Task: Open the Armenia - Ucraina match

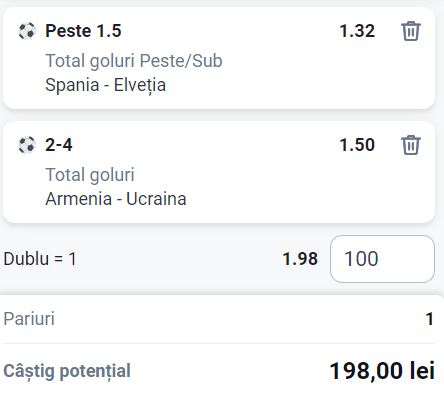Action: 116,199
